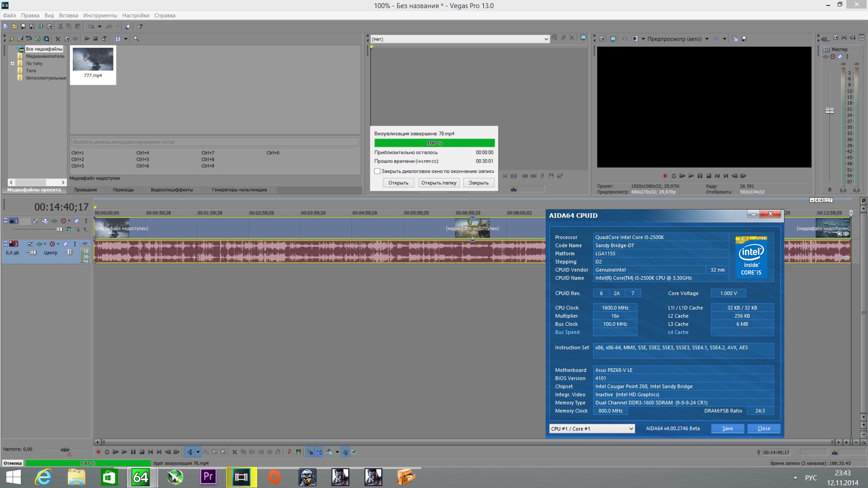Open the 'Инструменты' menu
Screen dimensions: 868x488
100,15
